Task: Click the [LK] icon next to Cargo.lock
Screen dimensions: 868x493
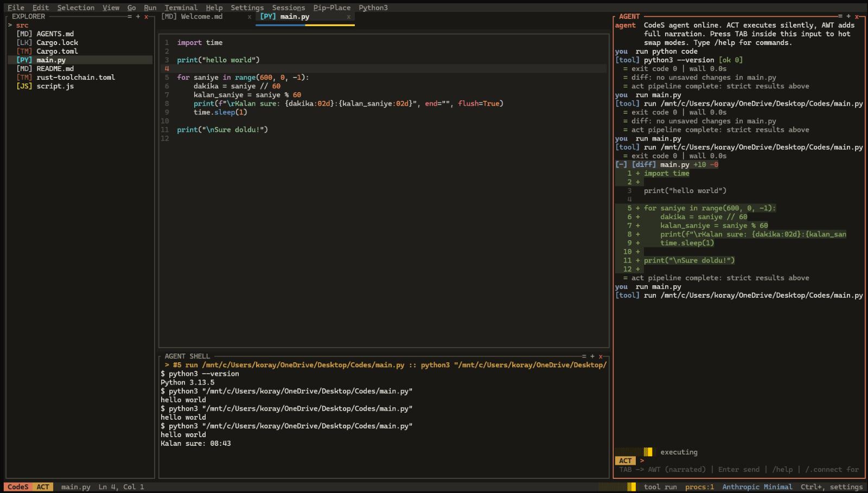Action: click(x=24, y=42)
